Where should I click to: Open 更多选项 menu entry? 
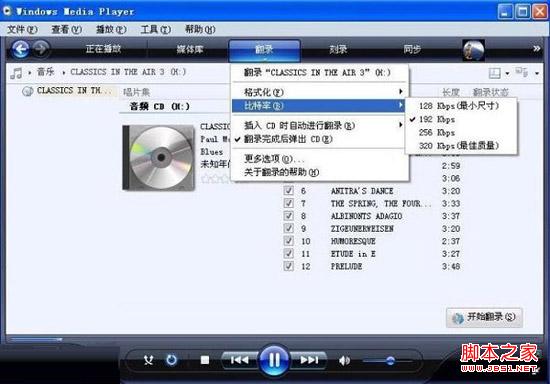[319, 159]
